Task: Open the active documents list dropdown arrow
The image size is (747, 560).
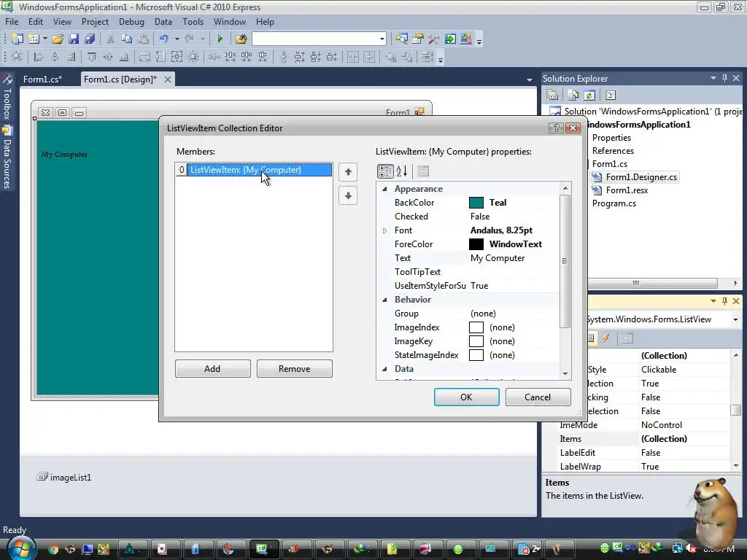Action: (530, 80)
